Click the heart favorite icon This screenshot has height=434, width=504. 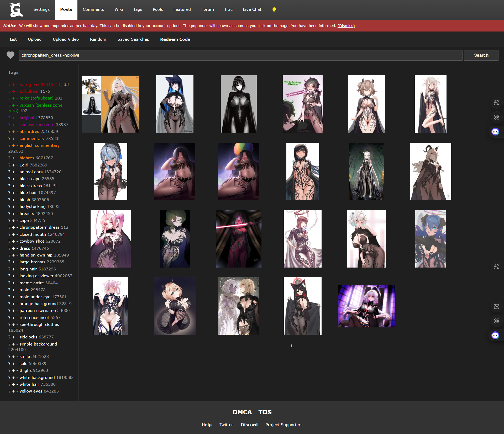[x=10, y=55]
